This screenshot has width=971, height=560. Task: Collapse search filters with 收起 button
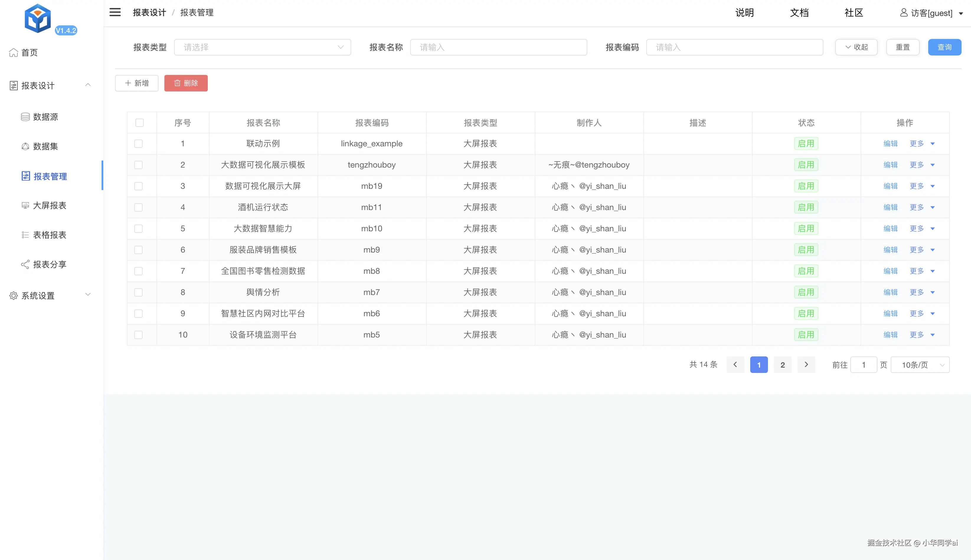pyautogui.click(x=856, y=47)
